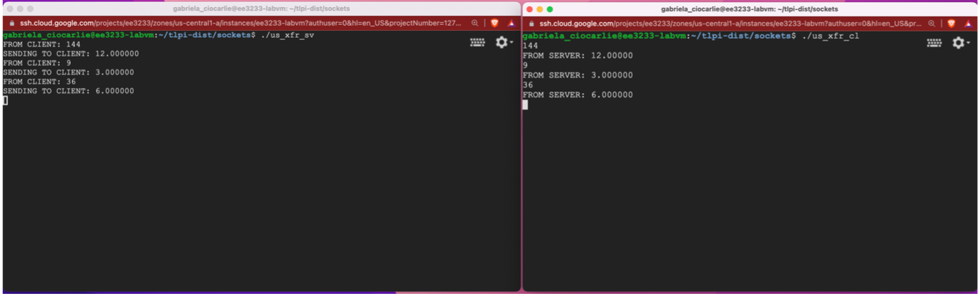Open Brave Rewards triangle in server window

point(511,23)
